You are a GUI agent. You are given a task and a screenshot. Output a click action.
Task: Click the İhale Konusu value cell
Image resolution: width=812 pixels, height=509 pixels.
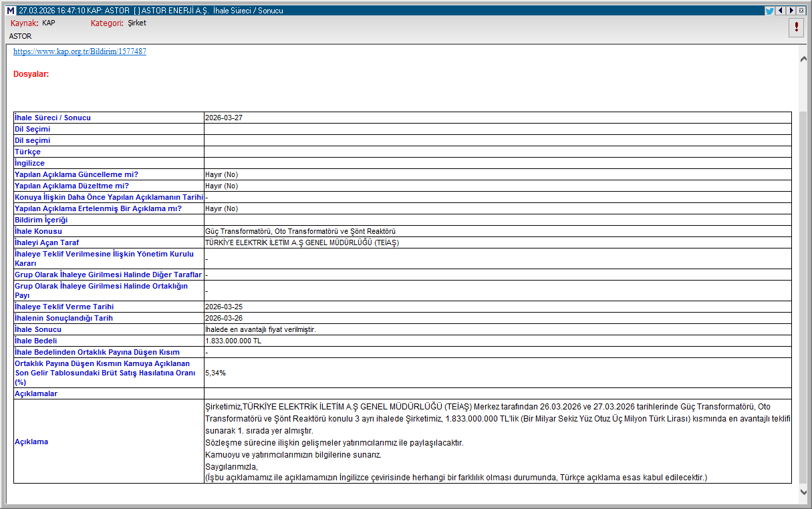tap(299, 231)
